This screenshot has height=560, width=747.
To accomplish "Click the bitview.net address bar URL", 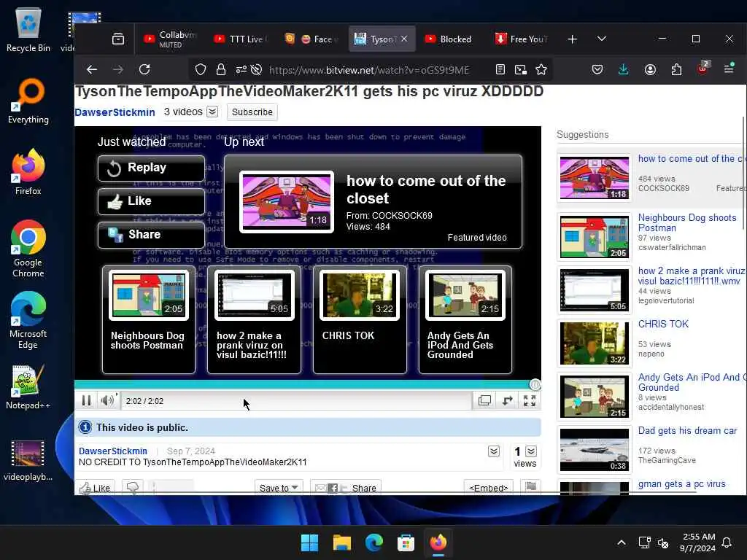I will (368, 70).
